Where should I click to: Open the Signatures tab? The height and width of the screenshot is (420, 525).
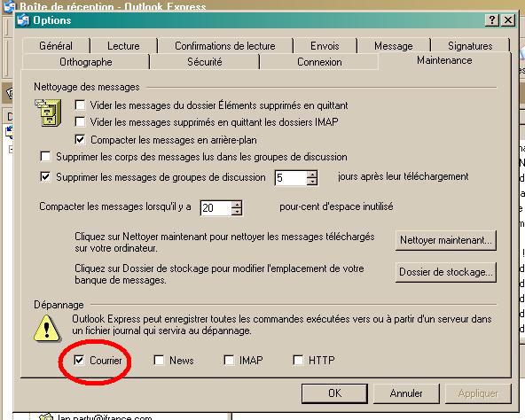pos(470,46)
